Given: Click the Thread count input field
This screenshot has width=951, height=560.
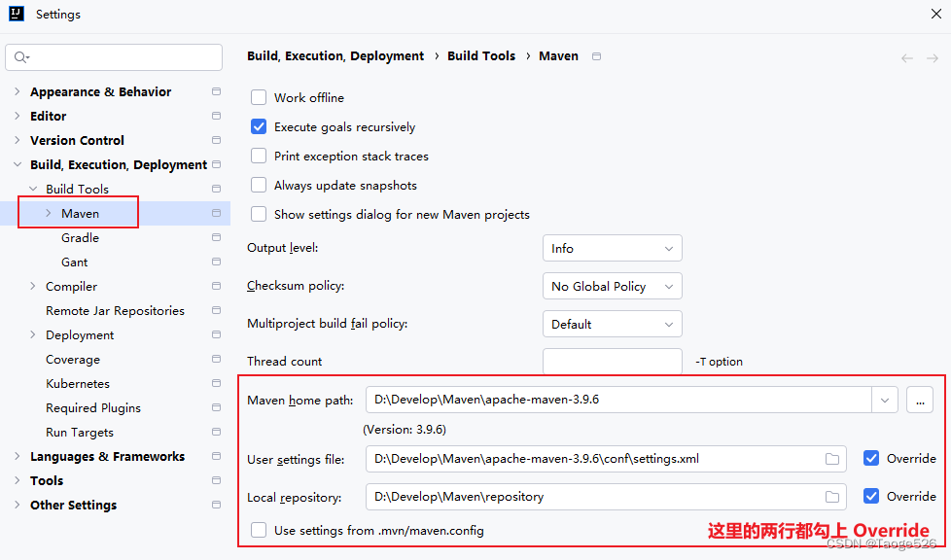Looking at the screenshot, I should pos(612,362).
